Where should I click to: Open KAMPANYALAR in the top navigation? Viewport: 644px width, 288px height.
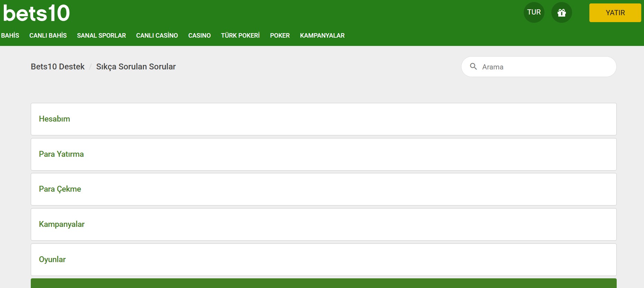click(322, 36)
